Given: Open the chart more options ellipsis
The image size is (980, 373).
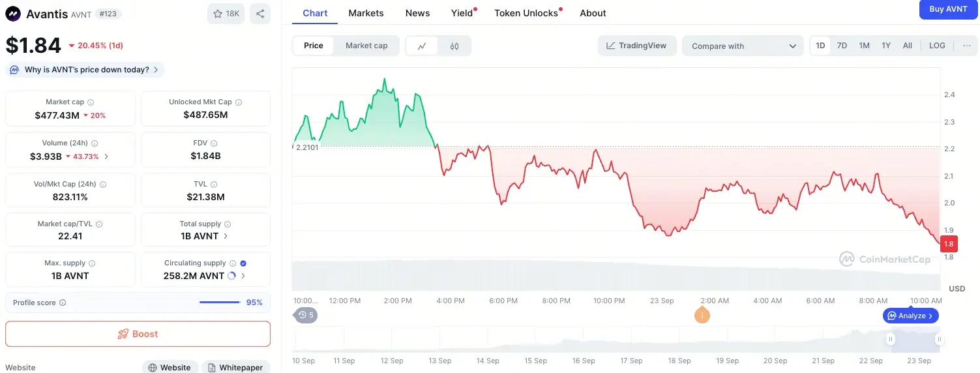Looking at the screenshot, I should [966, 46].
